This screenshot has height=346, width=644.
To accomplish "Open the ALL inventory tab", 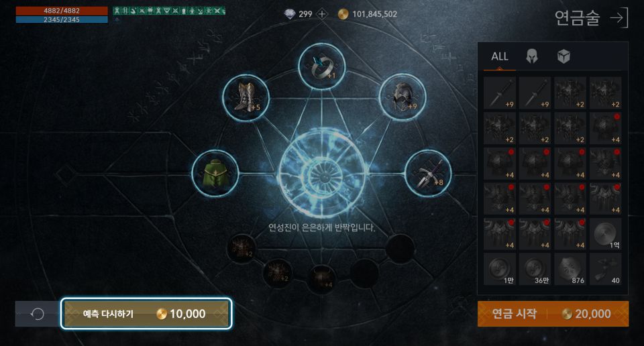I will [x=499, y=56].
